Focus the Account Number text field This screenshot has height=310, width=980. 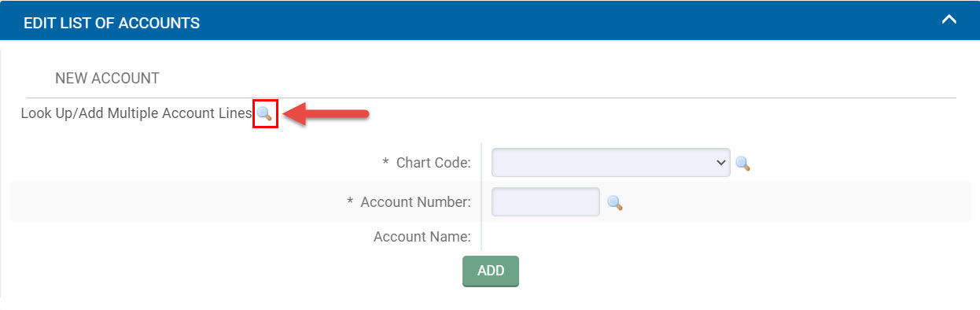pyautogui.click(x=546, y=201)
